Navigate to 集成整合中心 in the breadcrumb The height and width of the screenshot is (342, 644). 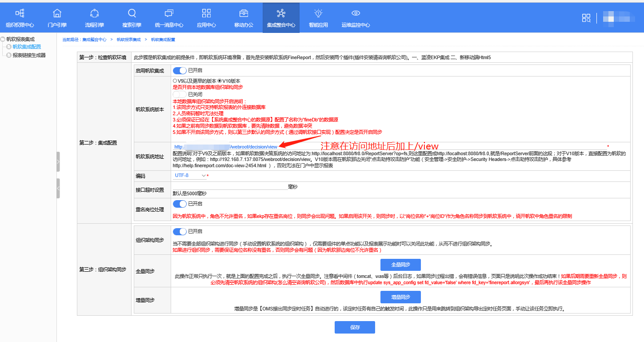pyautogui.click(x=94, y=40)
